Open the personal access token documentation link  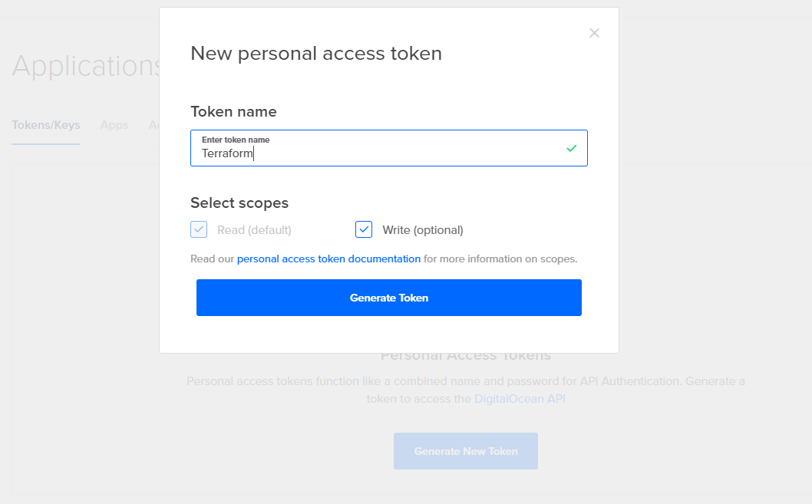point(328,259)
